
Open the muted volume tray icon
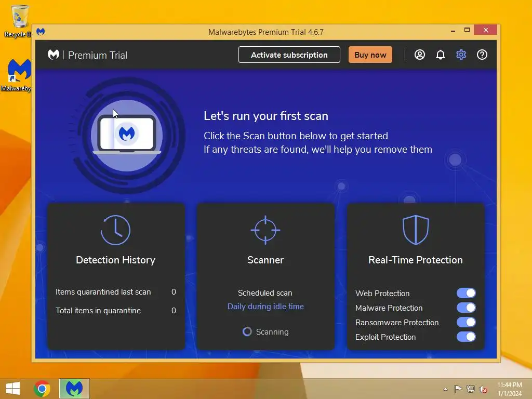(483, 389)
